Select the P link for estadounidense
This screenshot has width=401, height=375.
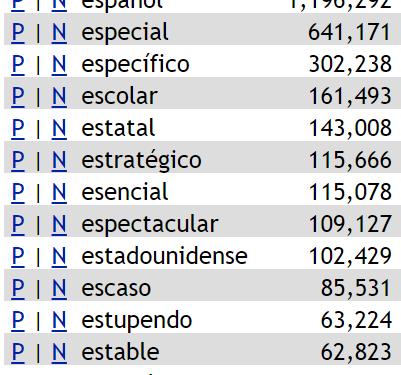(x=18, y=256)
